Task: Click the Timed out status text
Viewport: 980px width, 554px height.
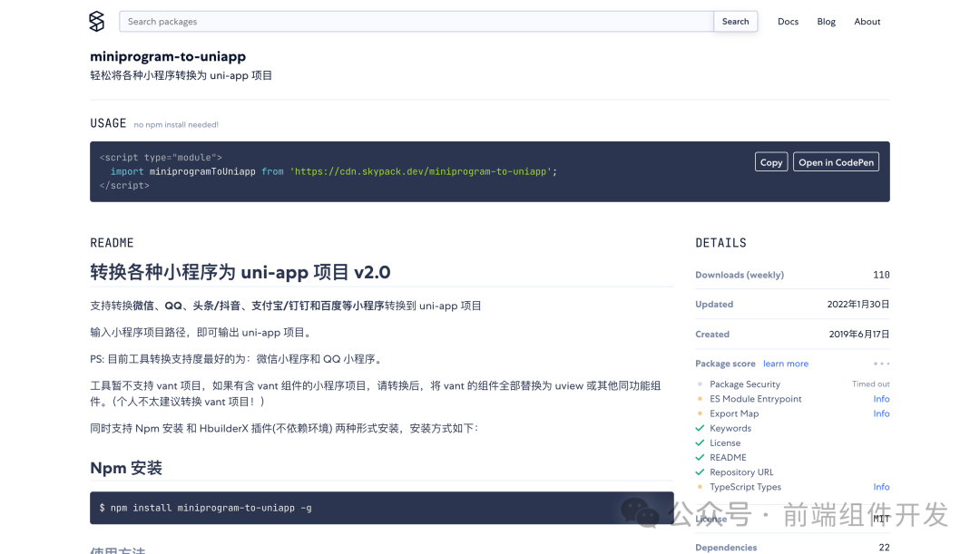Action: point(870,384)
